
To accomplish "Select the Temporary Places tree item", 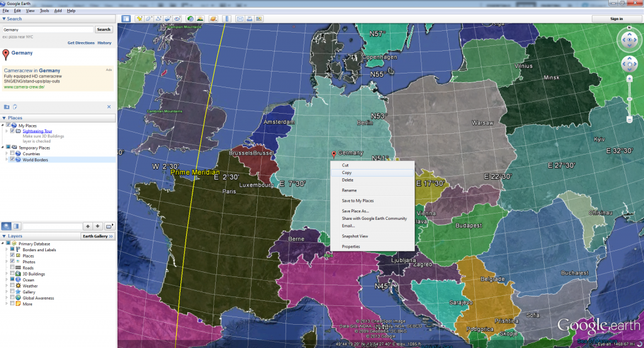I will [x=34, y=148].
